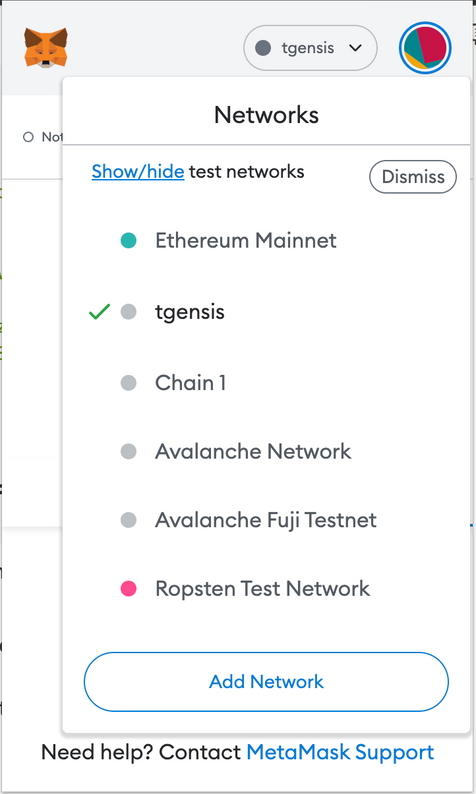Screen dimensions: 476x794
Task: Click the teal Ethereum Mainnet status dot
Action: click(129, 240)
